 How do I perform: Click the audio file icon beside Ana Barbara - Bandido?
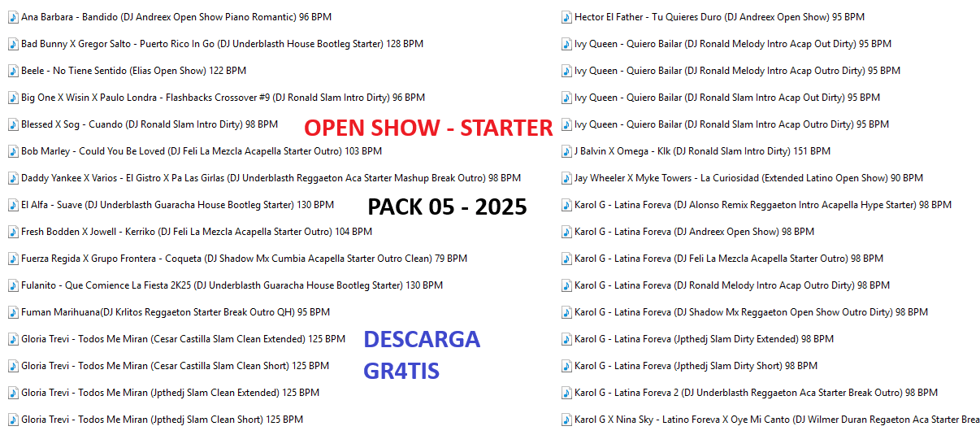click(13, 17)
